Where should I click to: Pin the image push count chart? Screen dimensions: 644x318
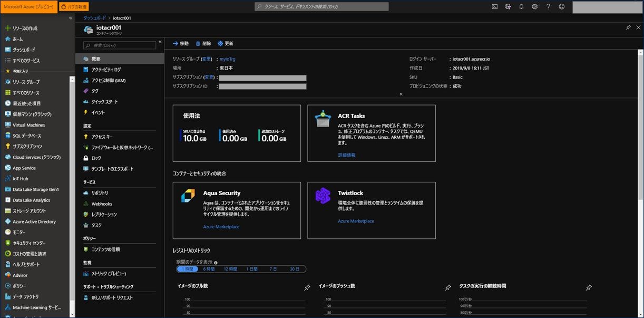pos(448,287)
